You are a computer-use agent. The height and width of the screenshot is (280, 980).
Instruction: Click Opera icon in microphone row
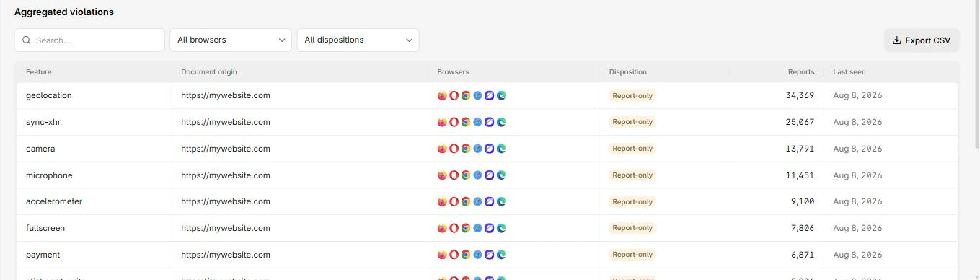click(x=454, y=175)
